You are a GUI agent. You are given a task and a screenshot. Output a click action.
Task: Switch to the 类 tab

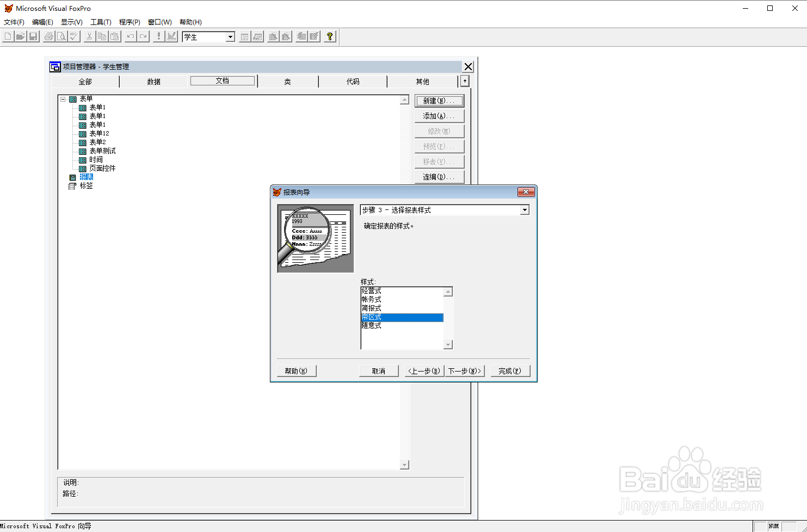pyautogui.click(x=288, y=82)
